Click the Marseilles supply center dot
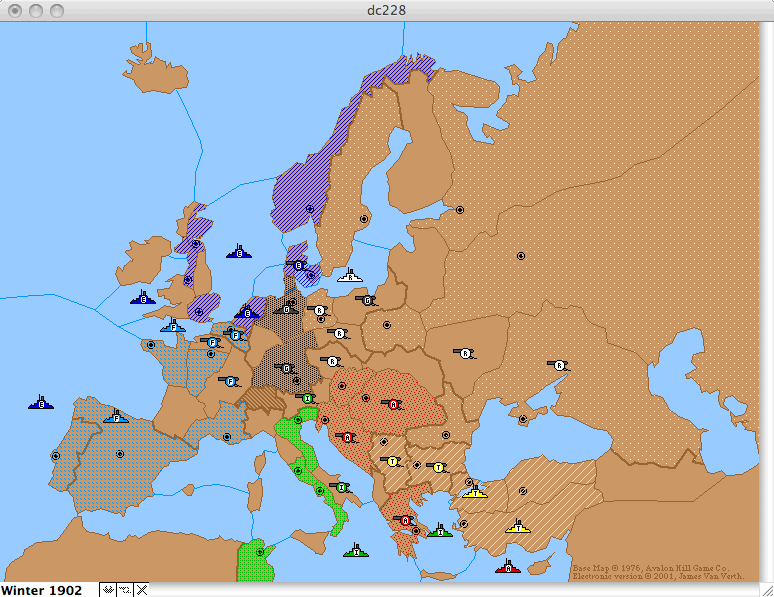Viewport: 774px width, 597px height. [x=227, y=437]
